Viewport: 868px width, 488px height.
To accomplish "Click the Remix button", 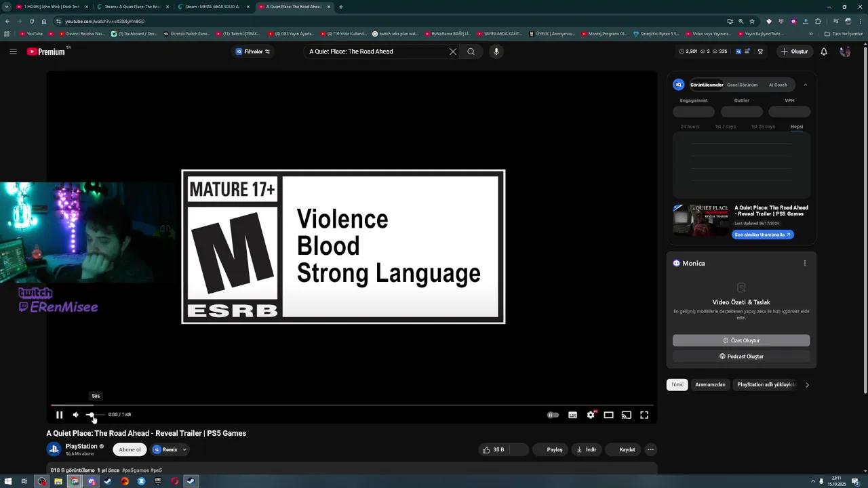I will tap(165, 449).
